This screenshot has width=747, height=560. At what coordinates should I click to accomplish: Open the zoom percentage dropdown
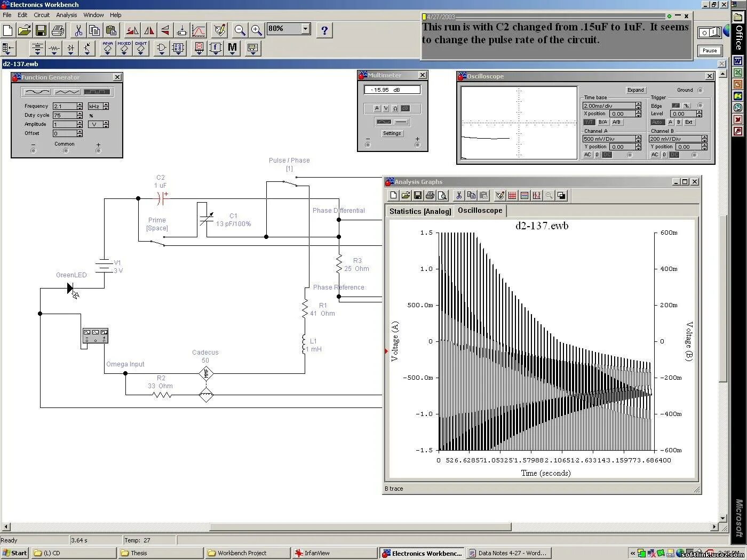(306, 29)
